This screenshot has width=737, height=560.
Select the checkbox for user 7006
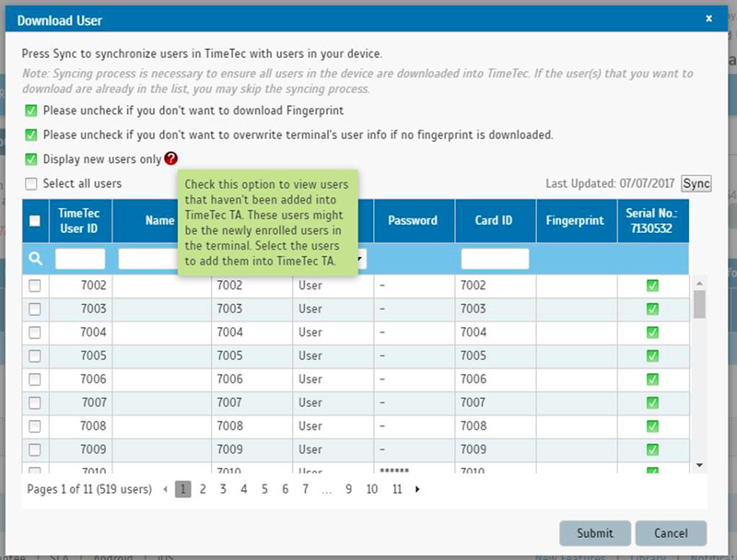click(x=35, y=379)
